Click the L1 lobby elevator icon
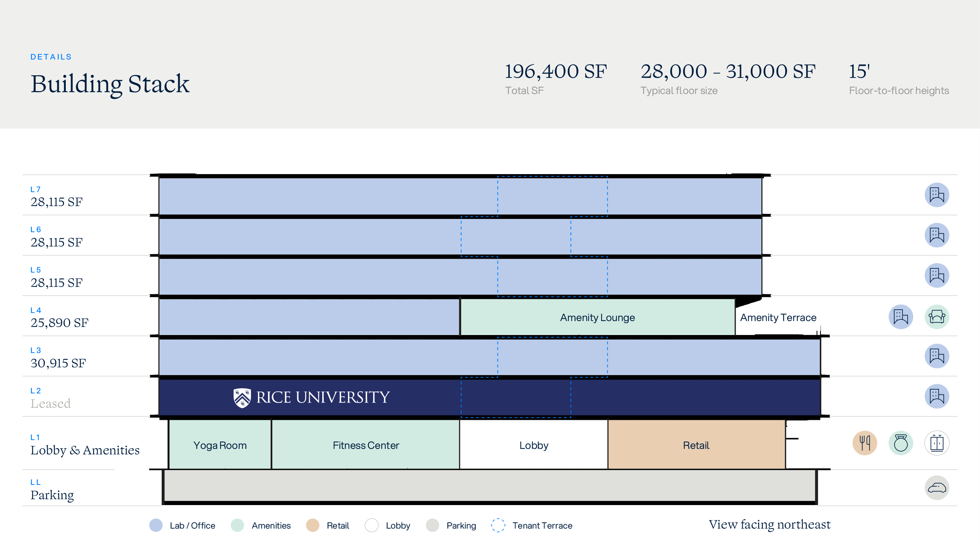Image resolution: width=980 pixels, height=551 pixels. click(936, 443)
